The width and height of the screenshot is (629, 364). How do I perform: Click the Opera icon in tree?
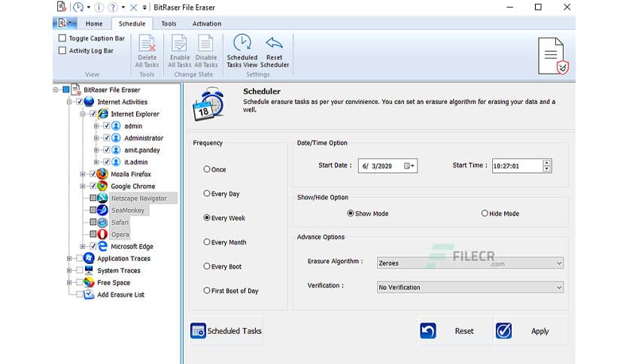click(x=102, y=234)
